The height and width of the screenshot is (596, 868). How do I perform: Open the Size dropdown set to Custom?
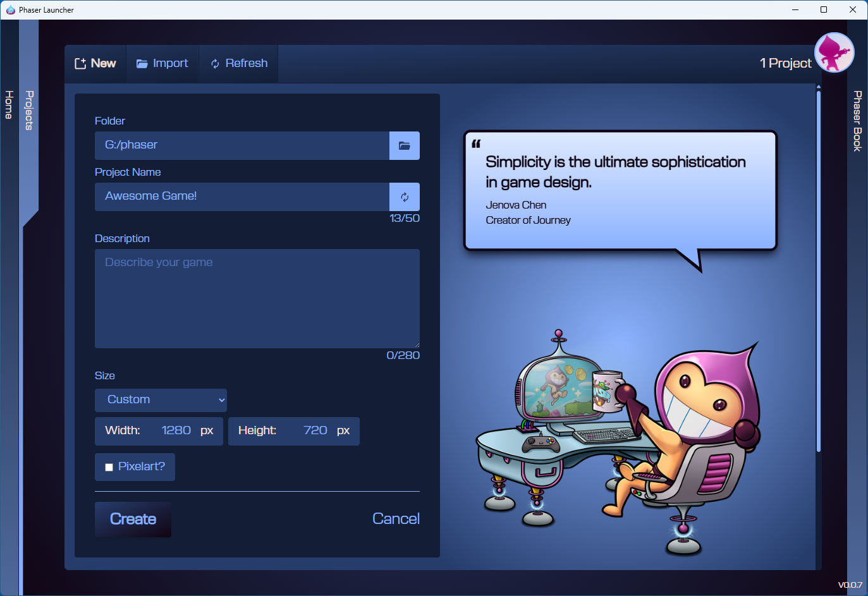161,399
